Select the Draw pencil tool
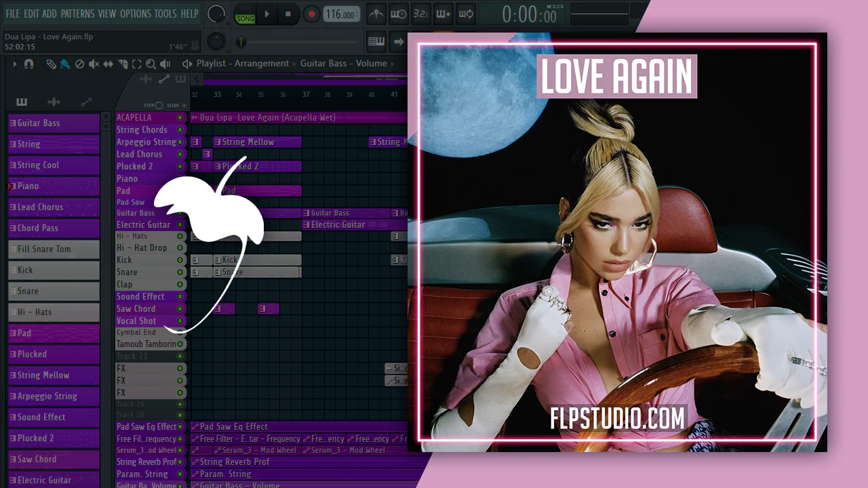Viewport: 868px width, 488px height. click(x=51, y=64)
